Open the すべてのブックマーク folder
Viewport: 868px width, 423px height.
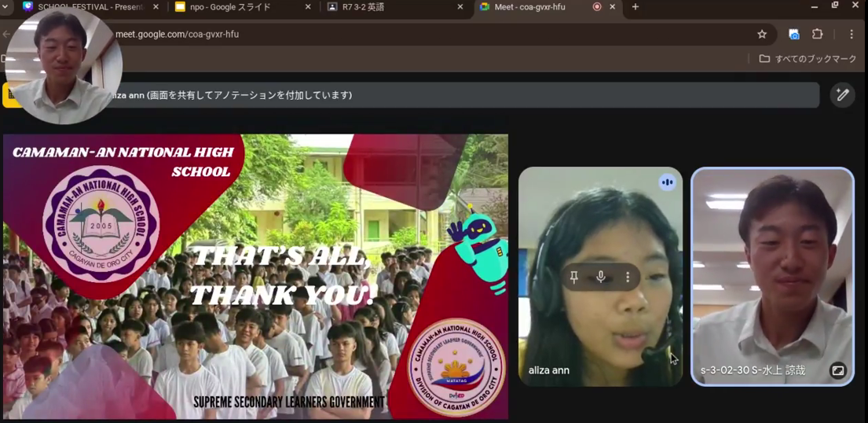click(x=808, y=59)
